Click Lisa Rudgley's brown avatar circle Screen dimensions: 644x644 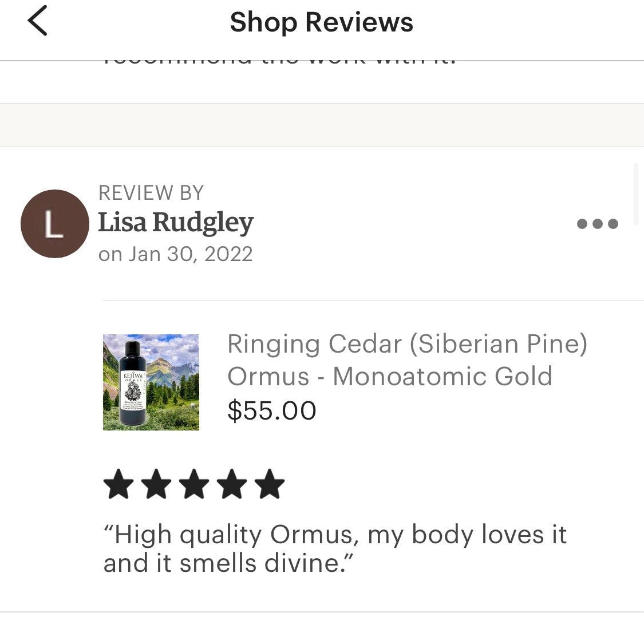pos(54,224)
